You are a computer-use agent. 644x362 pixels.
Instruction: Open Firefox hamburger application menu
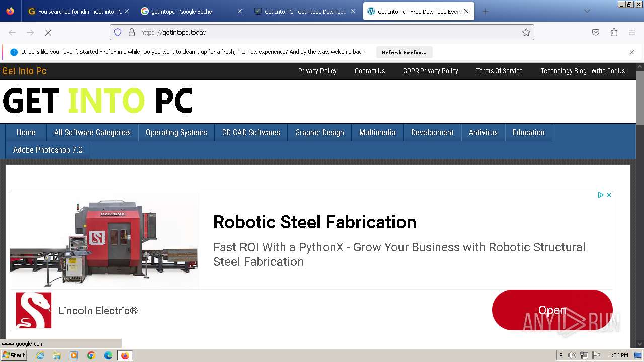pos(632,32)
